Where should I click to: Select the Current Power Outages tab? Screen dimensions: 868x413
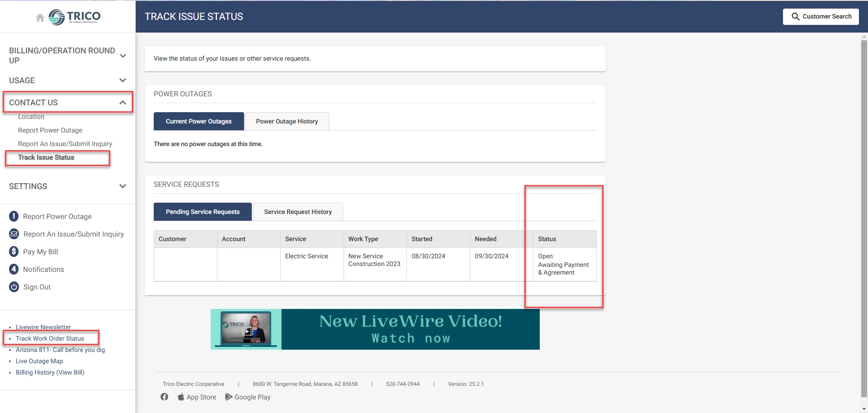pyautogui.click(x=198, y=121)
